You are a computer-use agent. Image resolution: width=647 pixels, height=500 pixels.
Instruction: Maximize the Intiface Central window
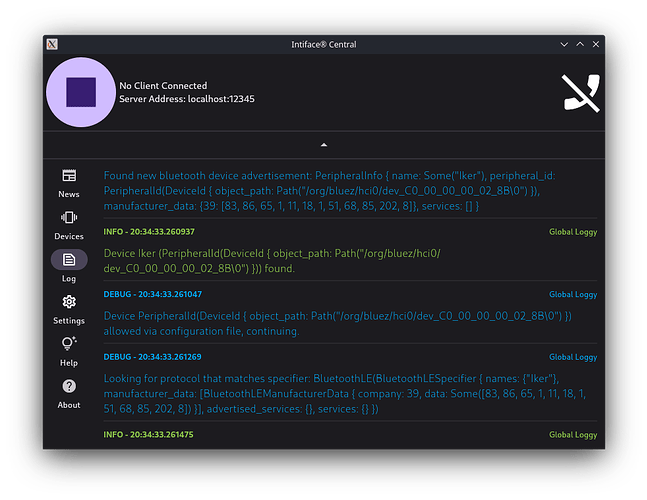click(x=580, y=44)
